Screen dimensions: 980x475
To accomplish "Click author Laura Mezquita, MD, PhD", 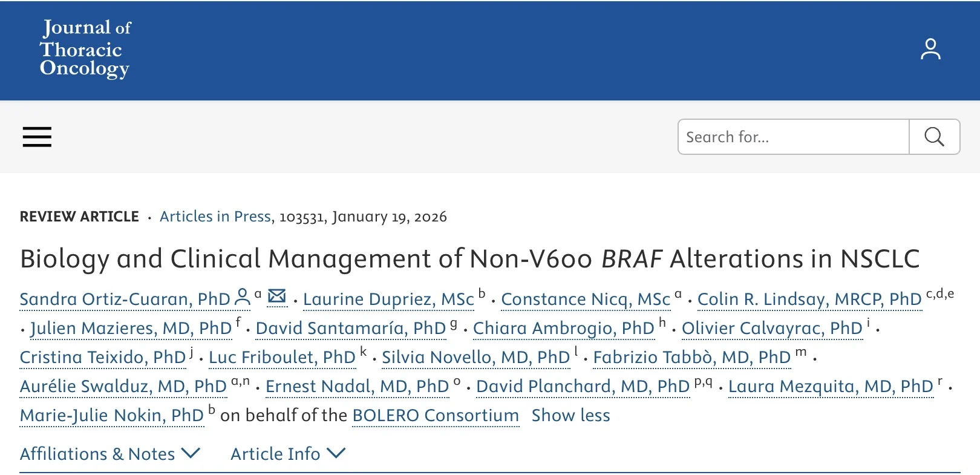I will click(831, 387).
